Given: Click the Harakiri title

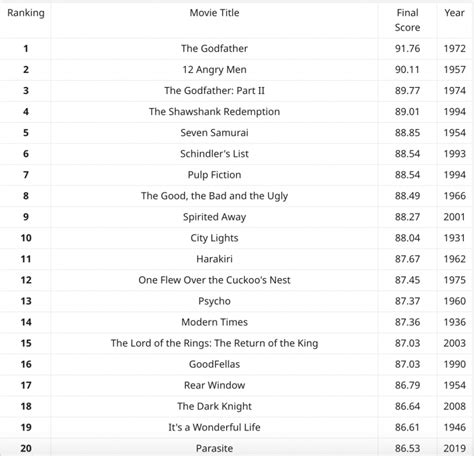Looking at the screenshot, I should click(x=214, y=259).
